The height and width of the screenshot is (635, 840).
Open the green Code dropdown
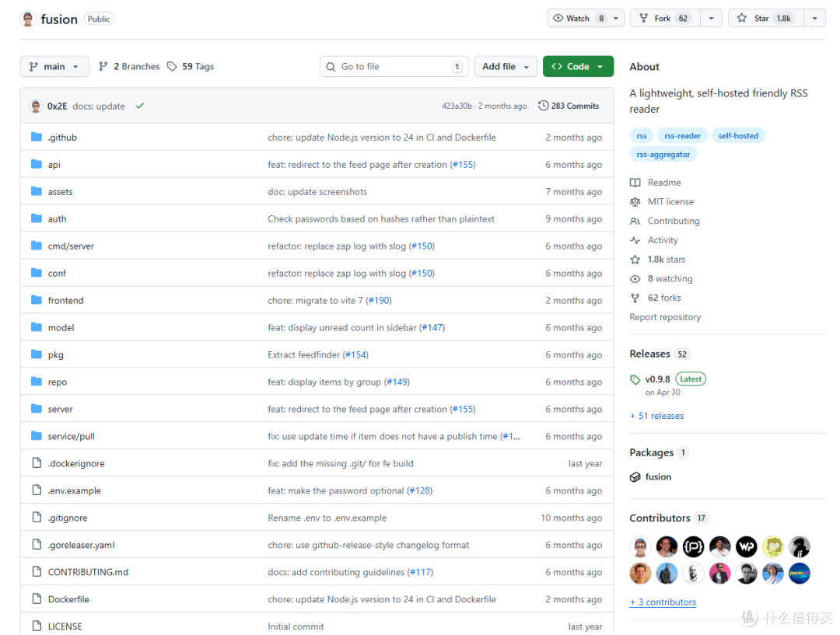pyautogui.click(x=578, y=66)
